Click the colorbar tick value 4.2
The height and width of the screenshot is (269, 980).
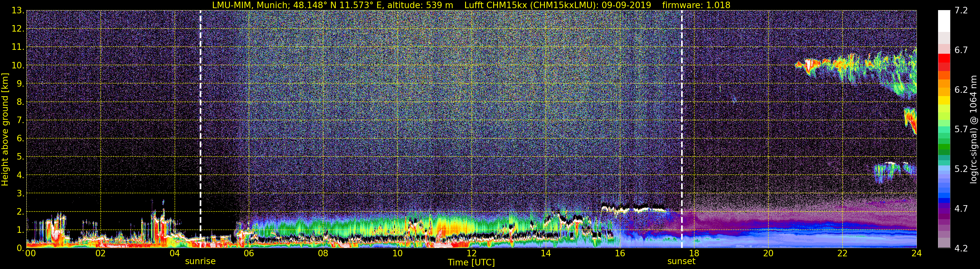point(961,248)
